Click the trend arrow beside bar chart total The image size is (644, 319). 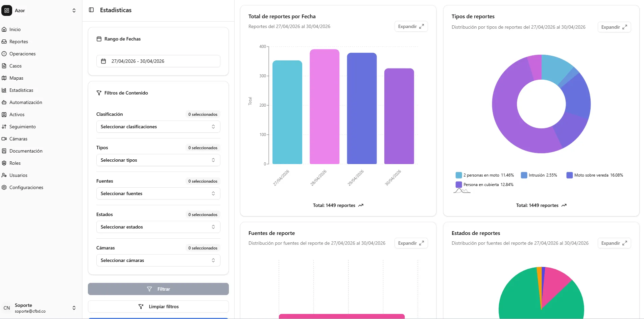[x=361, y=205]
